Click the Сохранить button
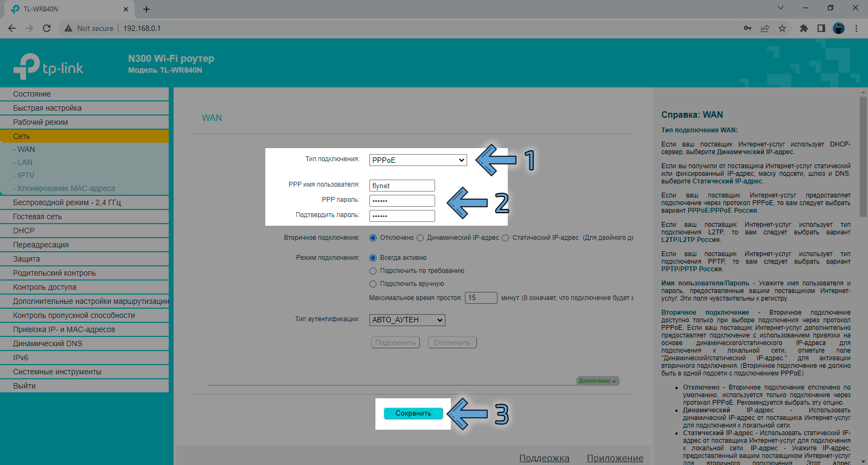This screenshot has height=465, width=868. pos(413,413)
